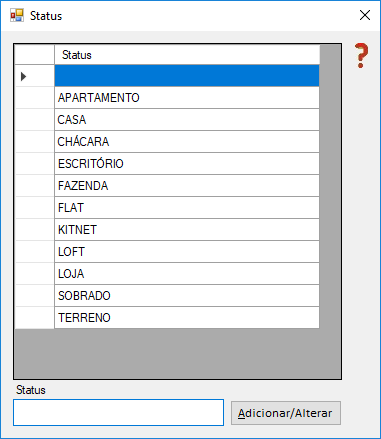Click the row selector arrow indicator
Screen dimensions: 381x439
[23, 76]
